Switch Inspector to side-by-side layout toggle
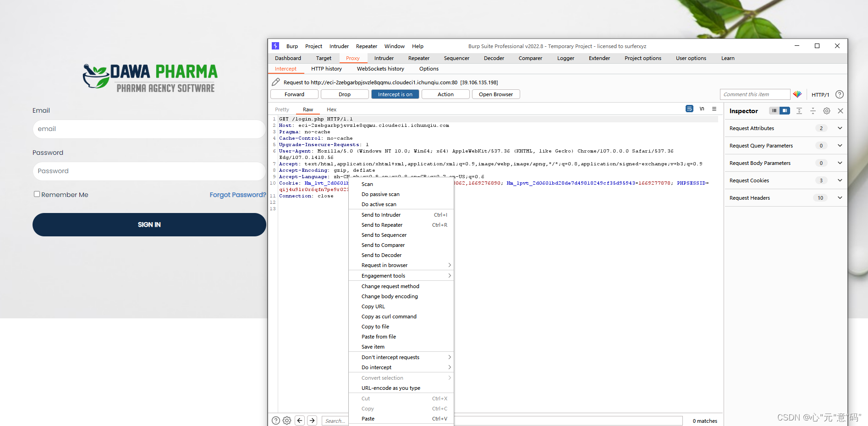This screenshot has width=868, height=426. click(x=785, y=110)
